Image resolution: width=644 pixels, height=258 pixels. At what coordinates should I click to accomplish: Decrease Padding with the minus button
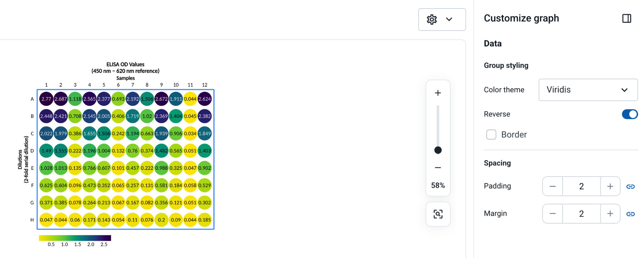pos(552,186)
